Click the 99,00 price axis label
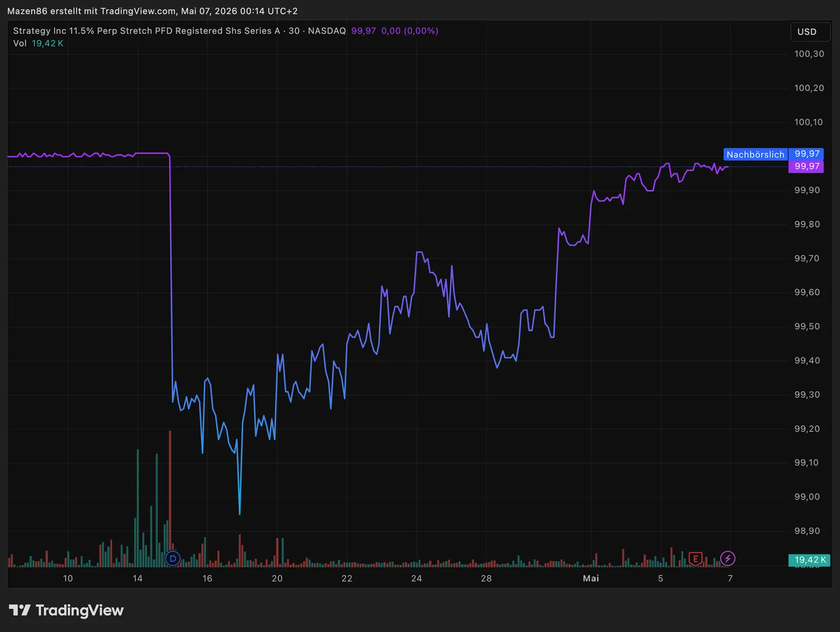 click(x=807, y=497)
